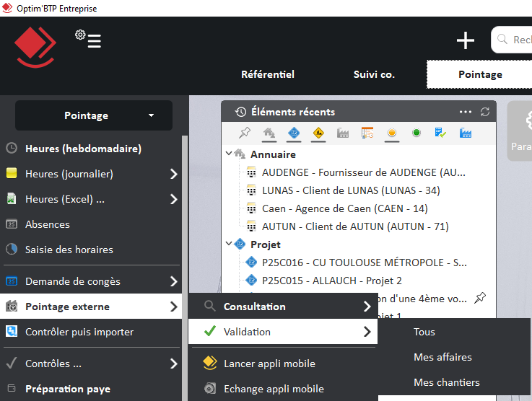Expand Heures (journalier) submenu chevron

tap(174, 174)
